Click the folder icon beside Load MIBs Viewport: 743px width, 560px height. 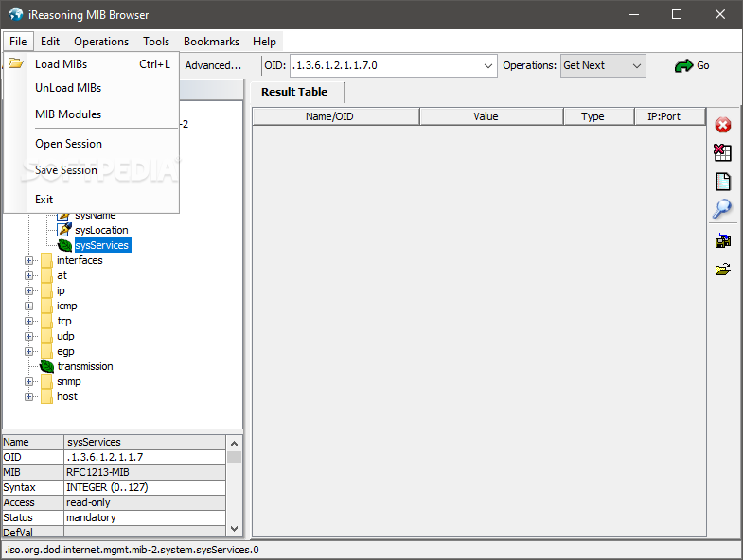point(16,63)
